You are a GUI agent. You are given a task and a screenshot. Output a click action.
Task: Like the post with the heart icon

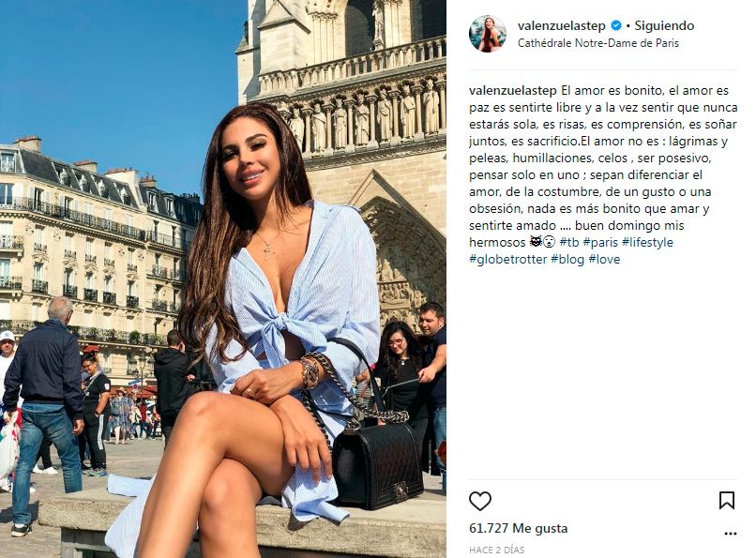tap(479, 501)
